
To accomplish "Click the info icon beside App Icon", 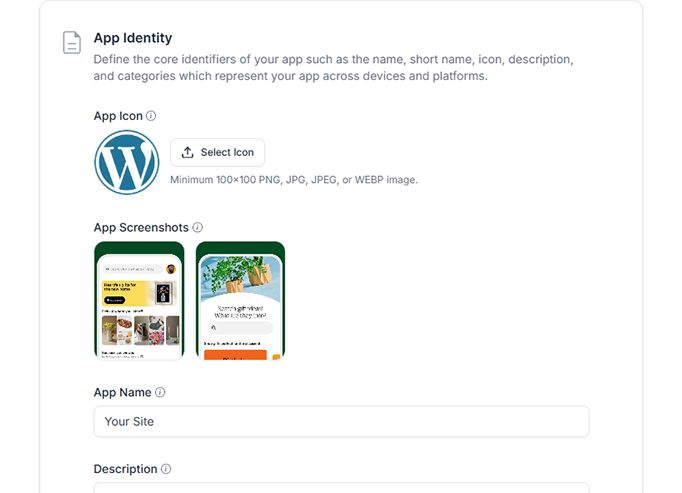I will (x=152, y=116).
